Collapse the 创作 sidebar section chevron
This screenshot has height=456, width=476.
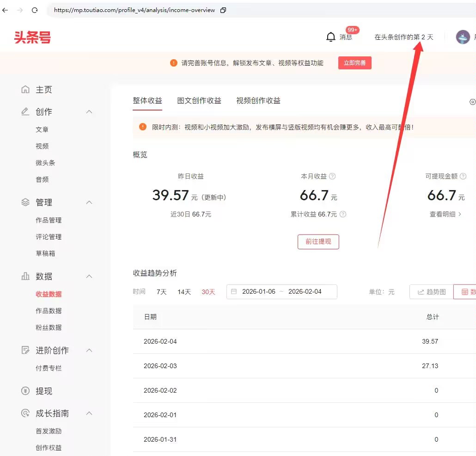tap(89, 111)
